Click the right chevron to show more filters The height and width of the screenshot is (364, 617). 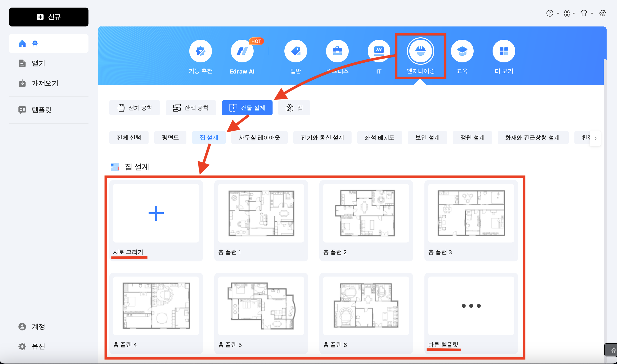595,138
